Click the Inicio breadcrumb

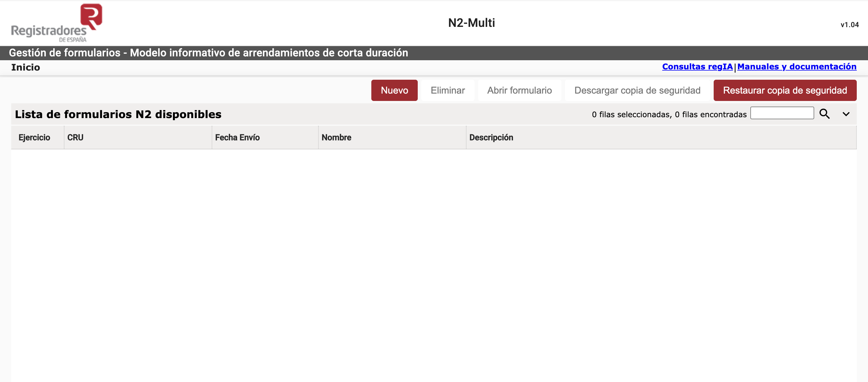25,67
